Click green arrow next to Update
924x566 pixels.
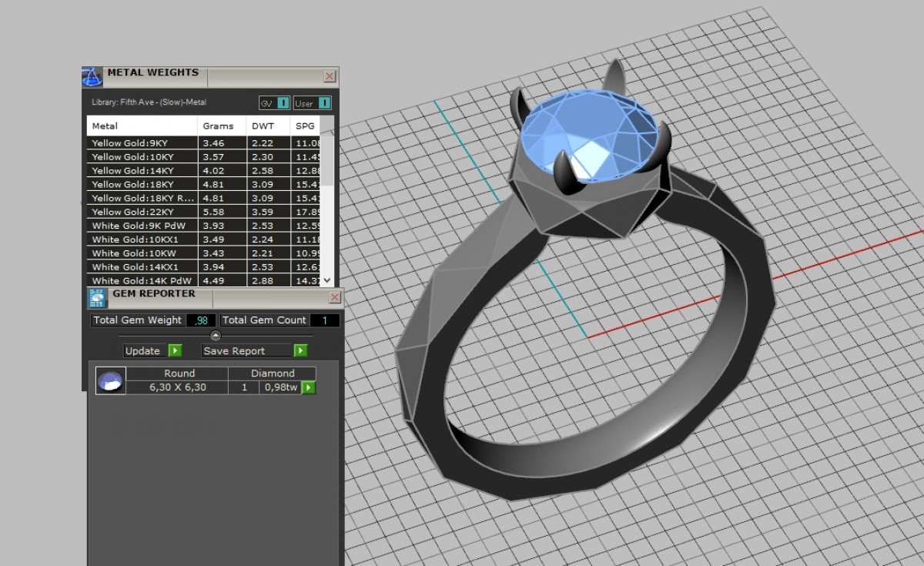click(x=175, y=351)
